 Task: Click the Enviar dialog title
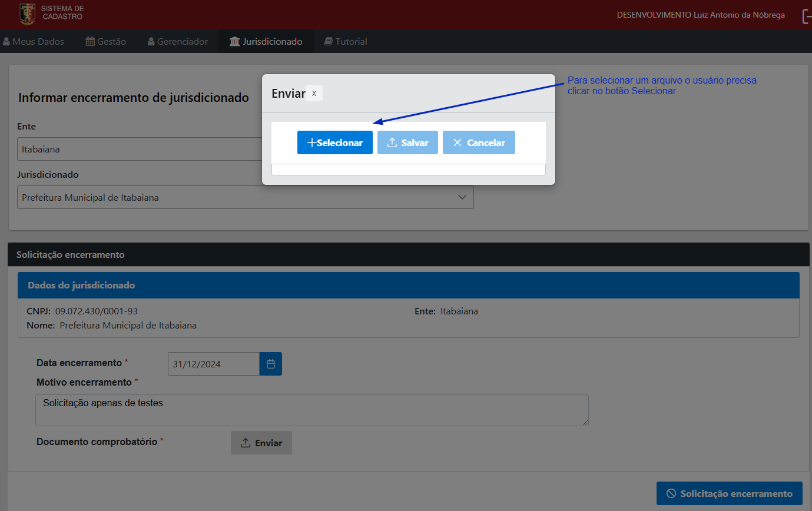point(288,94)
